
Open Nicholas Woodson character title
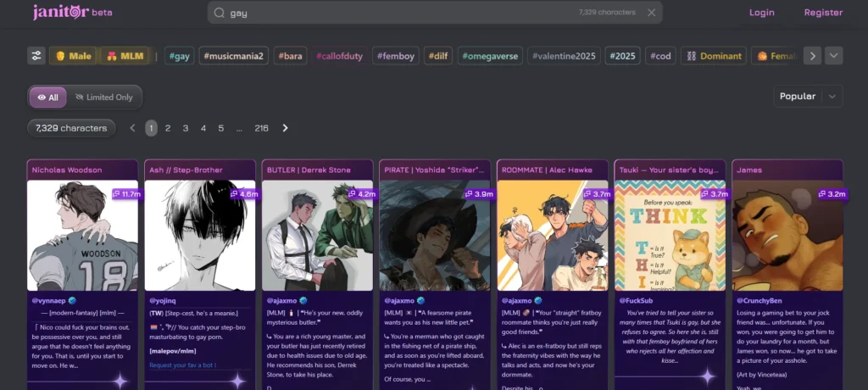(x=67, y=170)
